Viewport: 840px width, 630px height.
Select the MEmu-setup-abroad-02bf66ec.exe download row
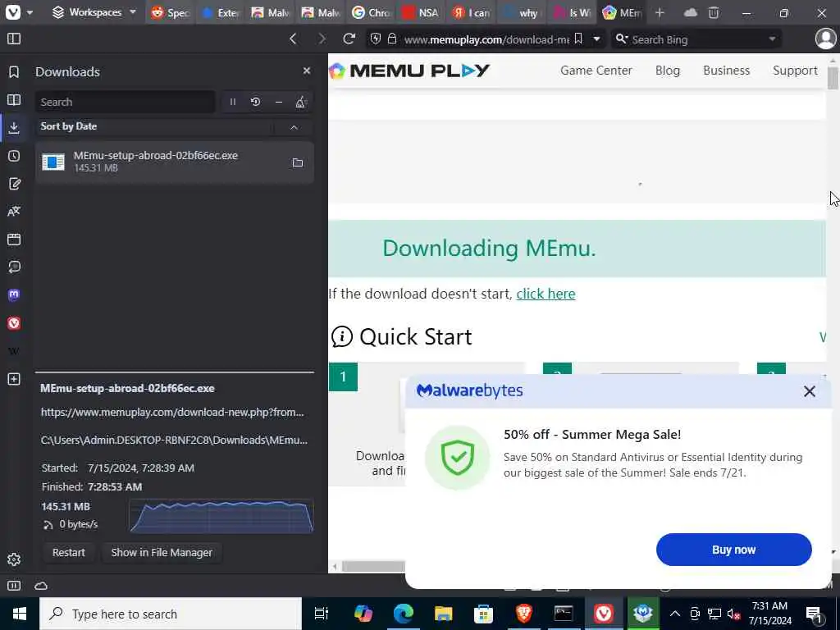point(175,162)
